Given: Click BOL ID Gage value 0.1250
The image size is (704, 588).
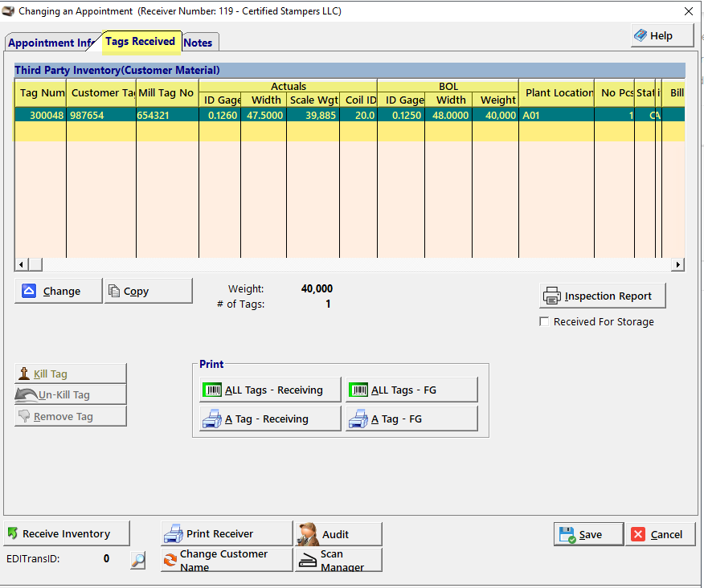Looking at the screenshot, I should pos(401,115).
